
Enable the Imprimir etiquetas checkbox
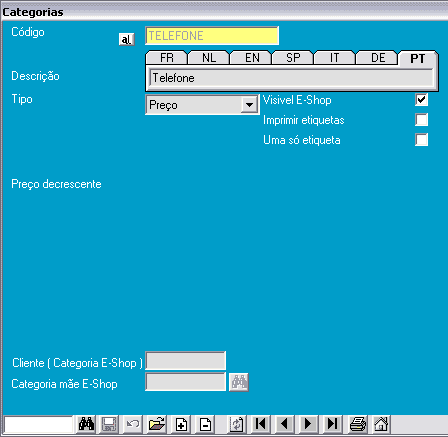pyautogui.click(x=421, y=120)
